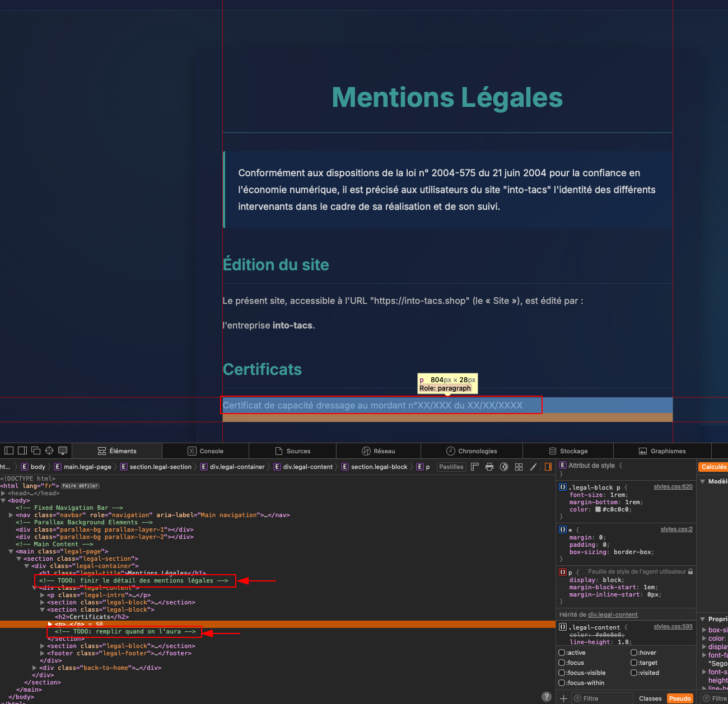Click the braces icon for .legal-block p rule
728x704 pixels.
click(x=563, y=487)
